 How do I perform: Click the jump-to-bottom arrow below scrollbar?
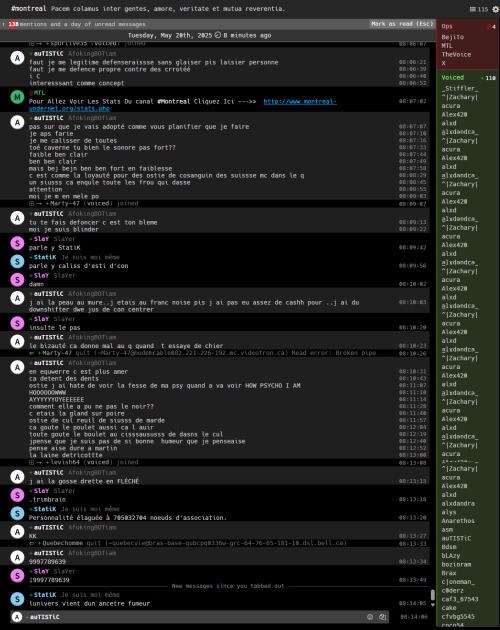[432, 604]
